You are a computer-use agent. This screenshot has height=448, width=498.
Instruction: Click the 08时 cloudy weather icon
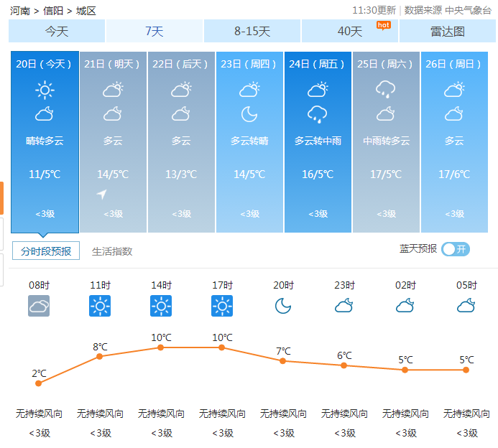pyautogui.click(x=39, y=306)
